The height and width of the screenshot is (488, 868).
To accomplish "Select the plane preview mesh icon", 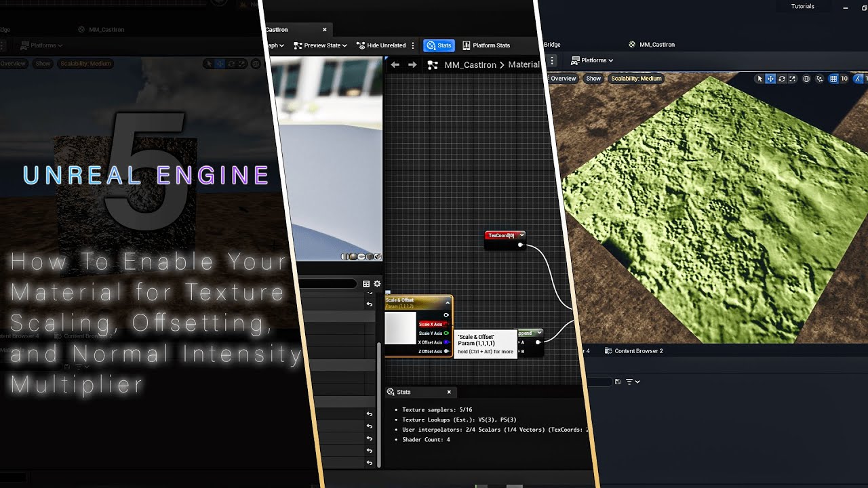I will coord(361,256).
